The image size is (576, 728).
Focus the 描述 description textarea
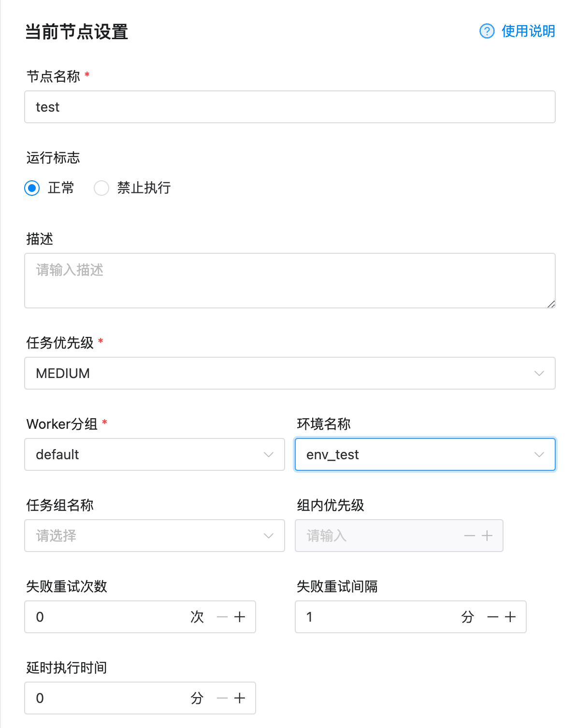coord(290,280)
